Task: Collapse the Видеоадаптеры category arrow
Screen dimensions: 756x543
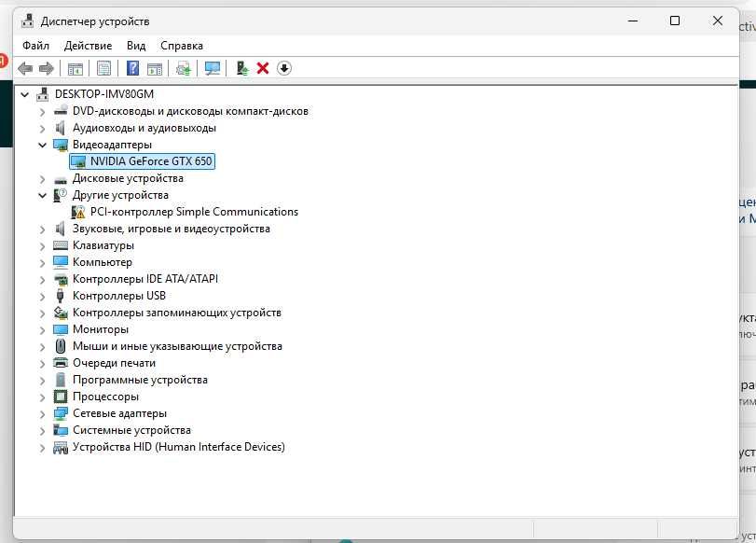Action: [43, 145]
